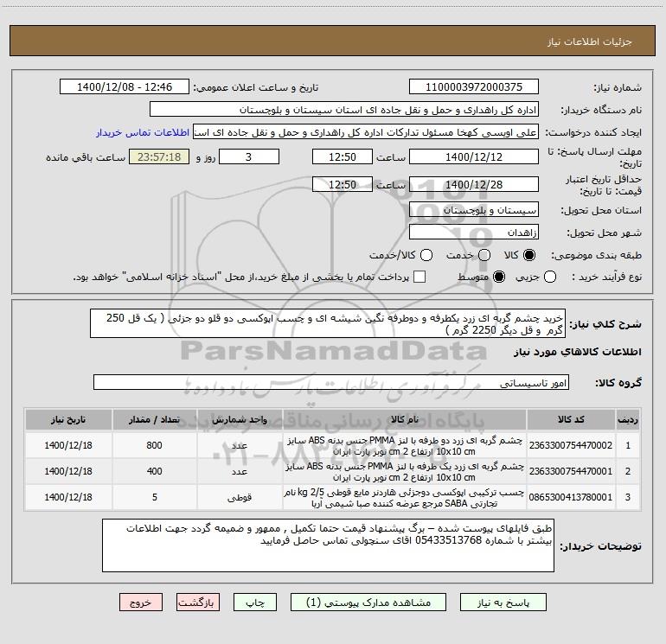Click product code 2363300754470002
The height and width of the screenshot is (644, 666).
(x=571, y=445)
